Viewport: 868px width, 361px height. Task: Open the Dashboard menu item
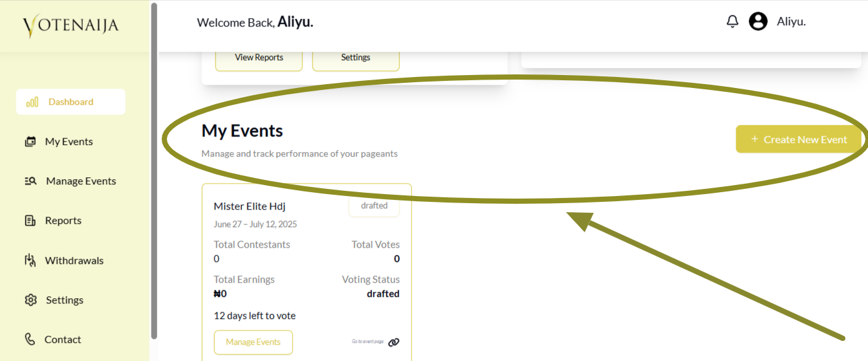pyautogui.click(x=71, y=102)
